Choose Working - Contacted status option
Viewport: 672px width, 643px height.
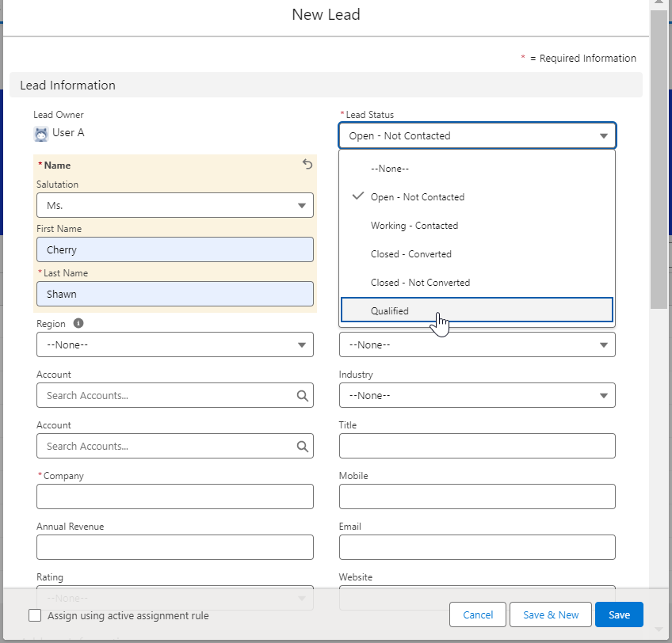414,226
